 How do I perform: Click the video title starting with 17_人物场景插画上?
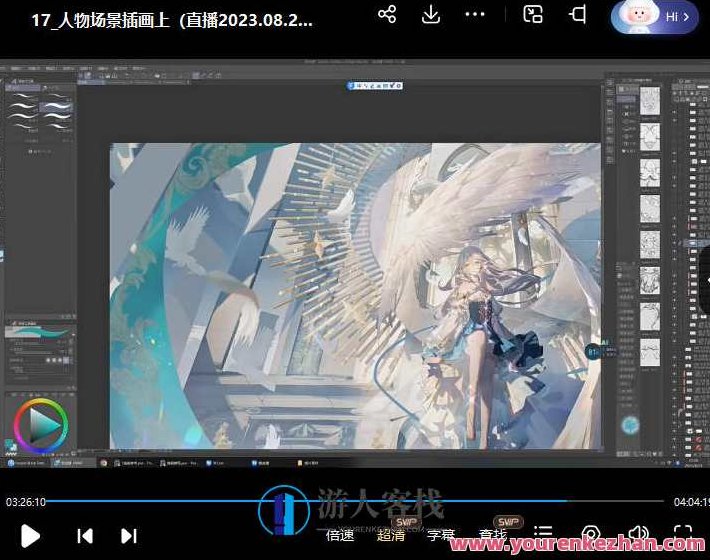pos(172,20)
